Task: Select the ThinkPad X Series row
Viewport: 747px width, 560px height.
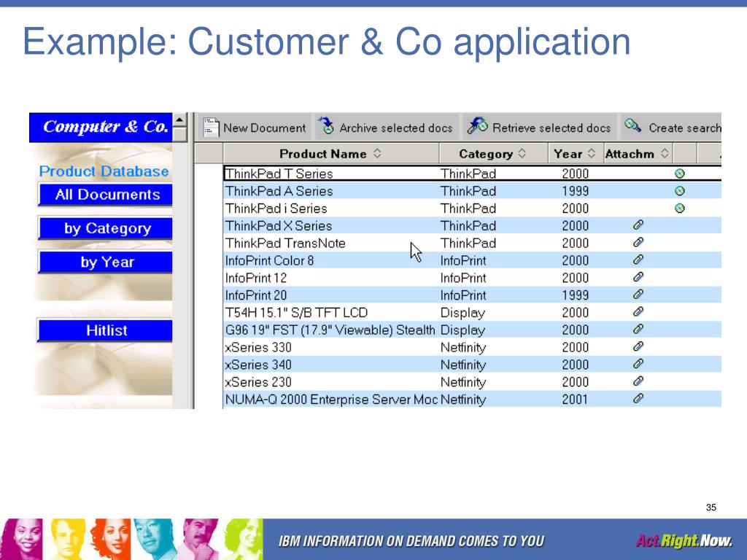Action: point(472,226)
